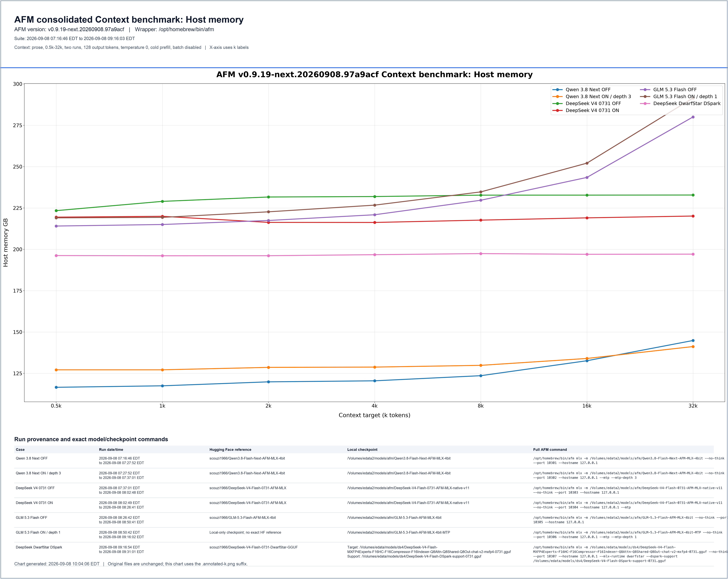Click the '0.5k' x-axis tick label
Screen dimensions: 728x579
click(x=56, y=406)
